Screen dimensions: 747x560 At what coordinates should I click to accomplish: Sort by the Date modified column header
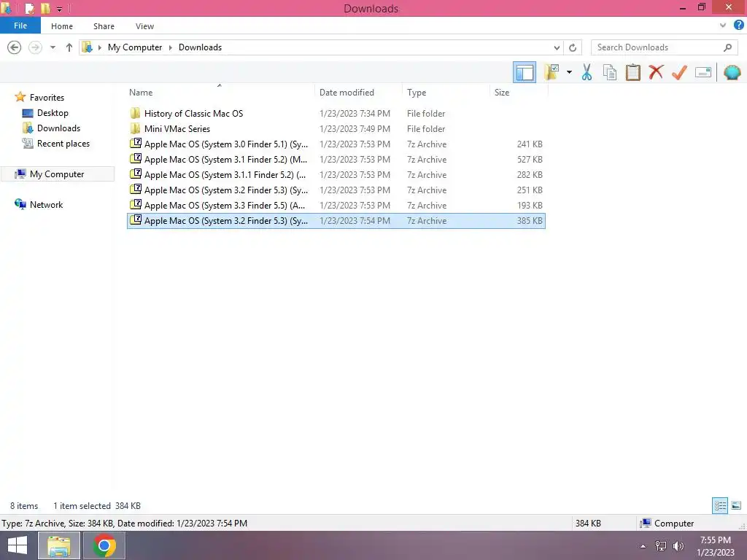tap(358, 93)
